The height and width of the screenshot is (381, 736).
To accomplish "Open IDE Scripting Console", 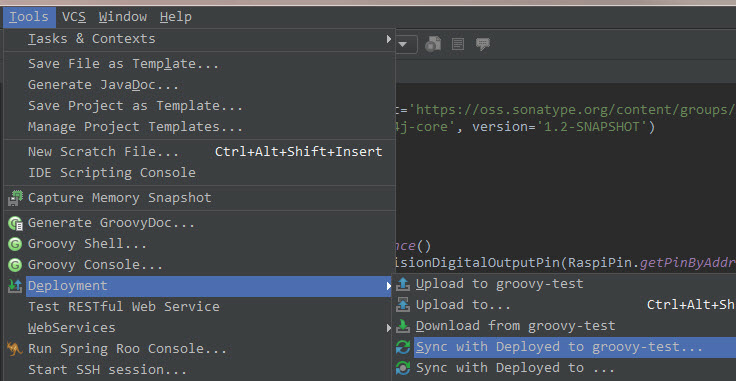I will [x=199, y=173].
